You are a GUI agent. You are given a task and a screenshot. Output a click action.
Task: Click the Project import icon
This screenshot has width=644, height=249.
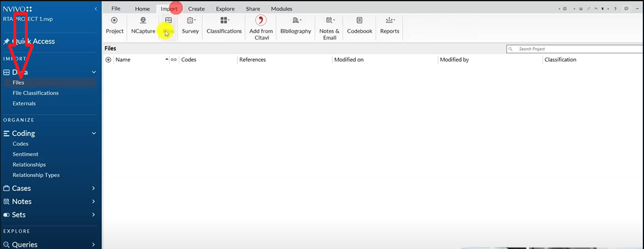pos(115,21)
